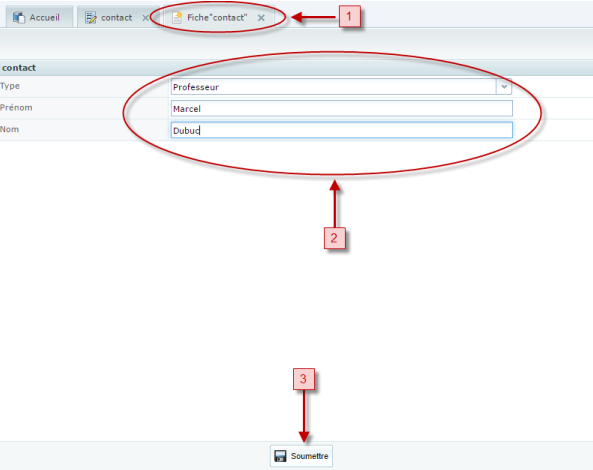Click annotation marker number 3
This screenshot has height=470, width=593.
pos(303,379)
